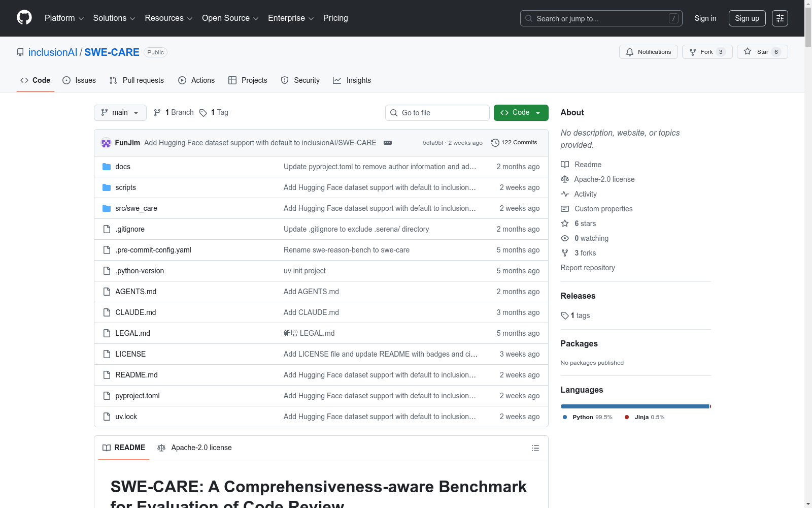The width and height of the screenshot is (812, 508).
Task: Open the Pricing link
Action: click(335, 18)
